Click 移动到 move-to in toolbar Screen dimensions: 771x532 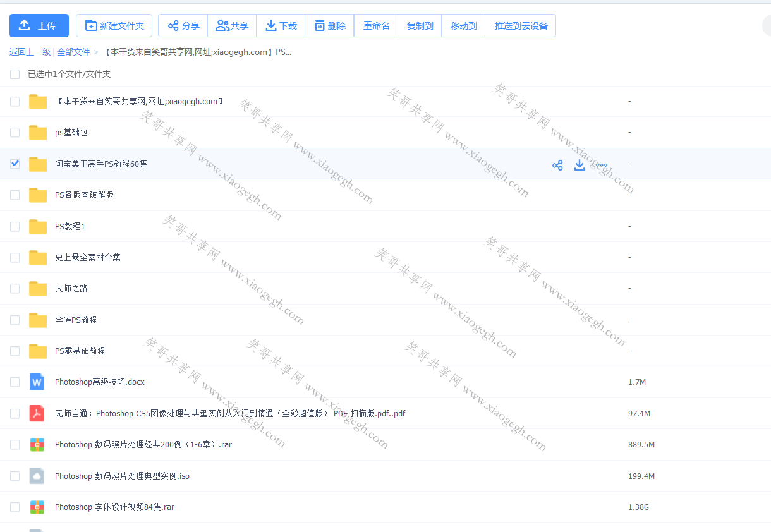point(463,26)
